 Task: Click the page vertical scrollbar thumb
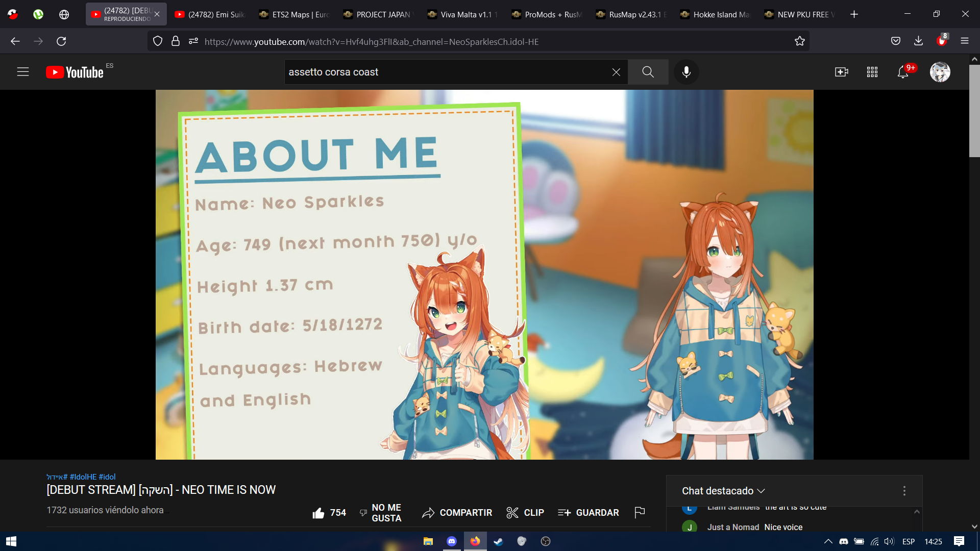[x=974, y=111]
